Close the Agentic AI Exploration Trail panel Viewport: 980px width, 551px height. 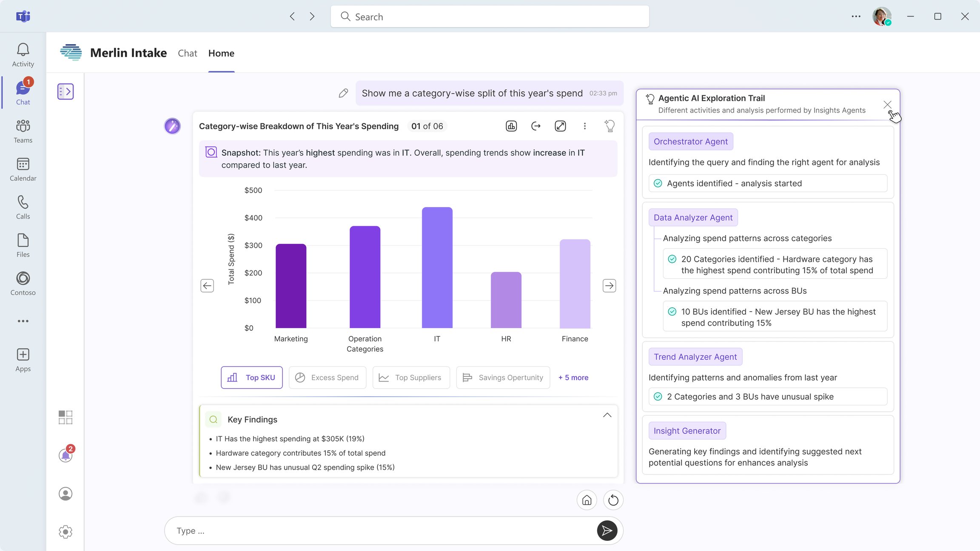click(887, 105)
